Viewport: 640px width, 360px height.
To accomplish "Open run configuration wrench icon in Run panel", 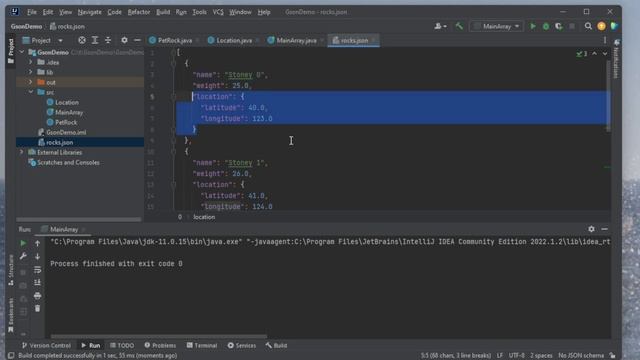I will [x=23, y=256].
